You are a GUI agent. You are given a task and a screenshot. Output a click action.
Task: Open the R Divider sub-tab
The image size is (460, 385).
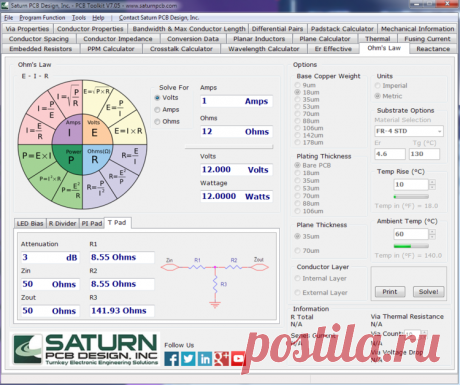62,223
